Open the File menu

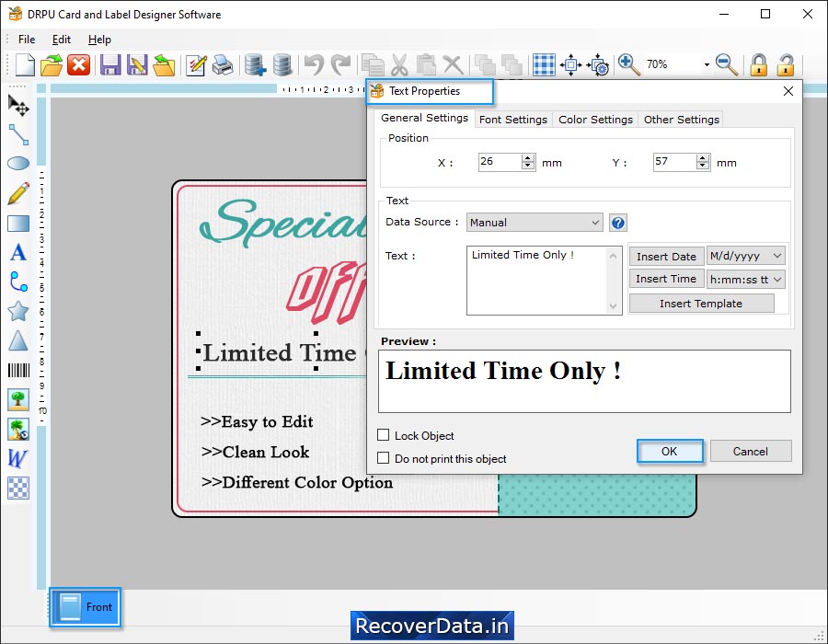point(27,40)
